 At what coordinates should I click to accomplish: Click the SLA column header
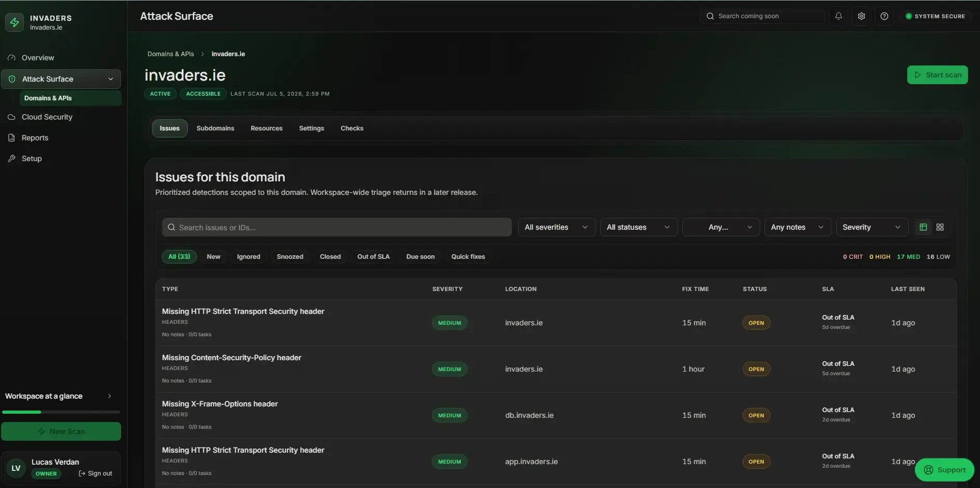point(828,289)
